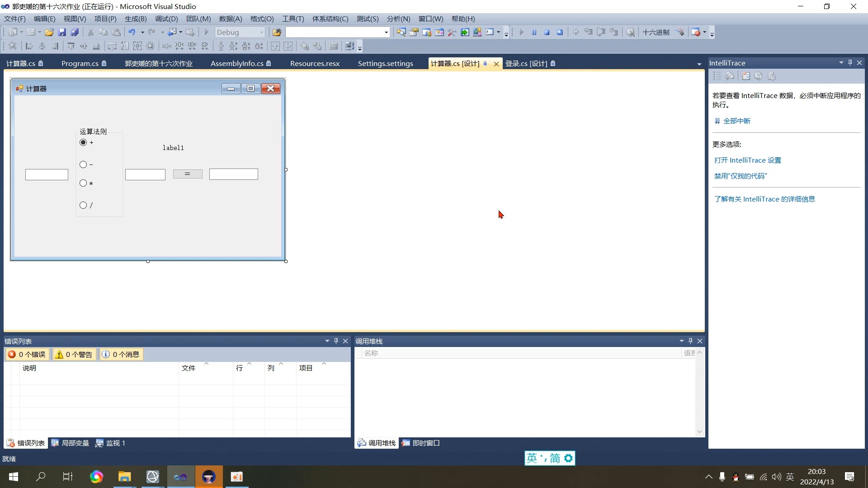Click the first operand text box
The image size is (868, 488).
(47, 174)
